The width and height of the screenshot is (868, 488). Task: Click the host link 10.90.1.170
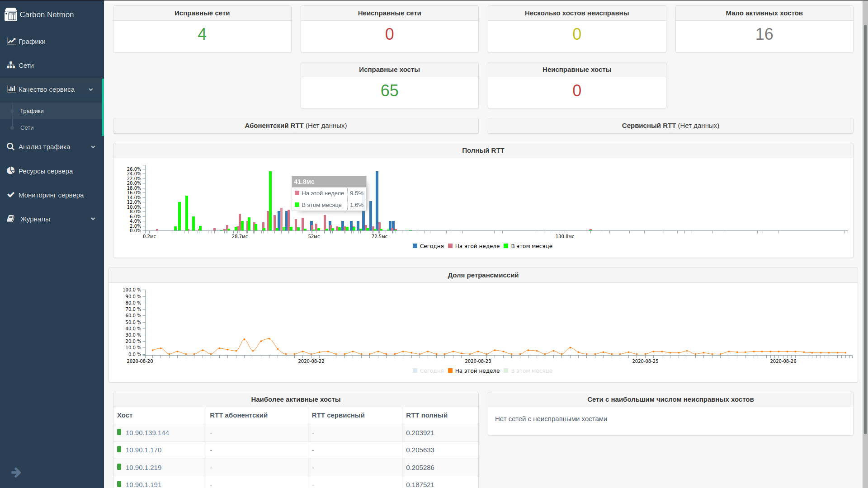coord(143,450)
